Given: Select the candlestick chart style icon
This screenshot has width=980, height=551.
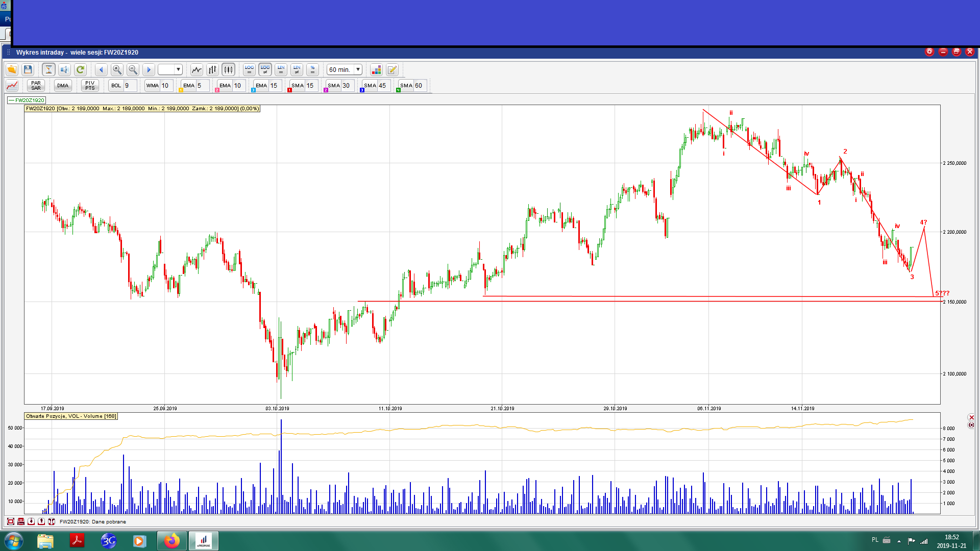Looking at the screenshot, I should click(228, 70).
